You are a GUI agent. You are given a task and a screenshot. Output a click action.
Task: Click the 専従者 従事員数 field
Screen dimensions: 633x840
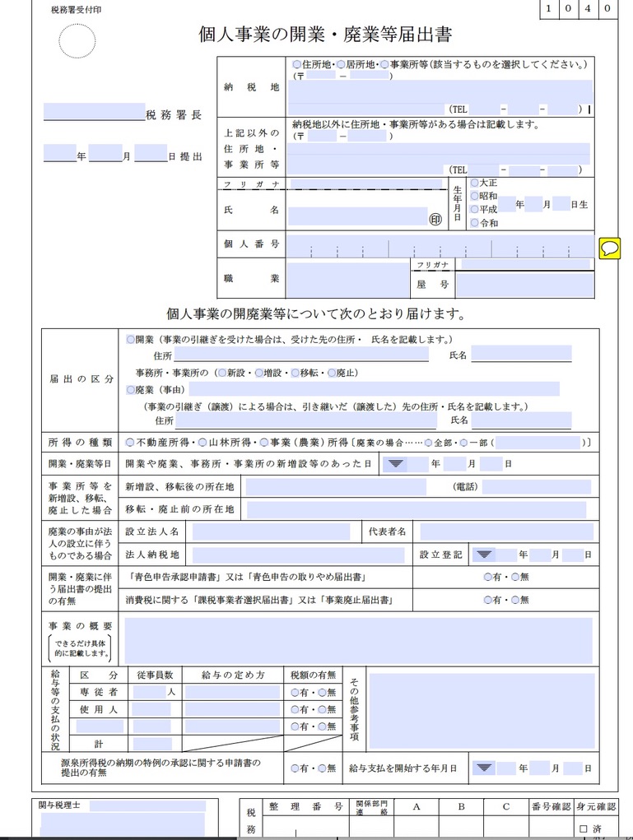pos(150,692)
